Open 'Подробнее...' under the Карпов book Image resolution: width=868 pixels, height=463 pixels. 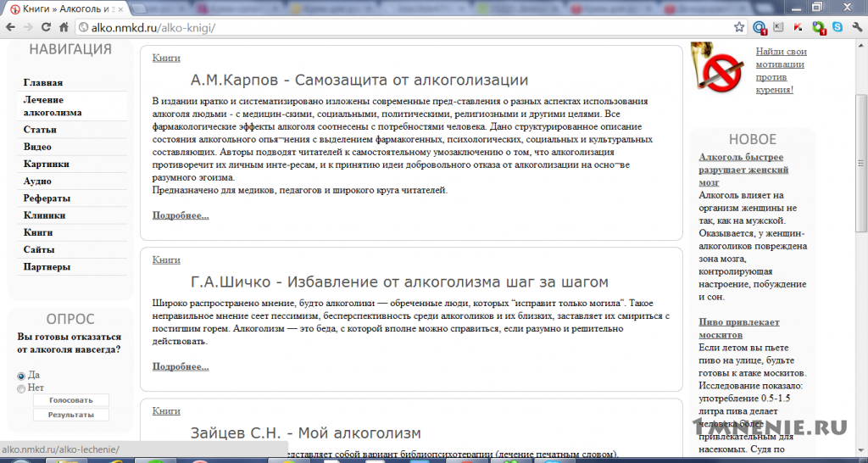pyautogui.click(x=181, y=215)
